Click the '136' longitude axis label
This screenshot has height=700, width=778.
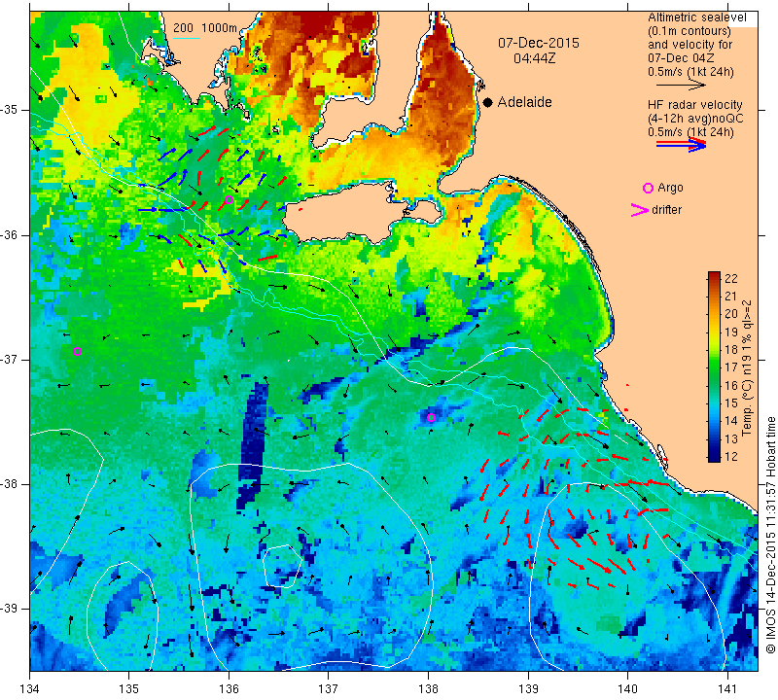coord(229,689)
